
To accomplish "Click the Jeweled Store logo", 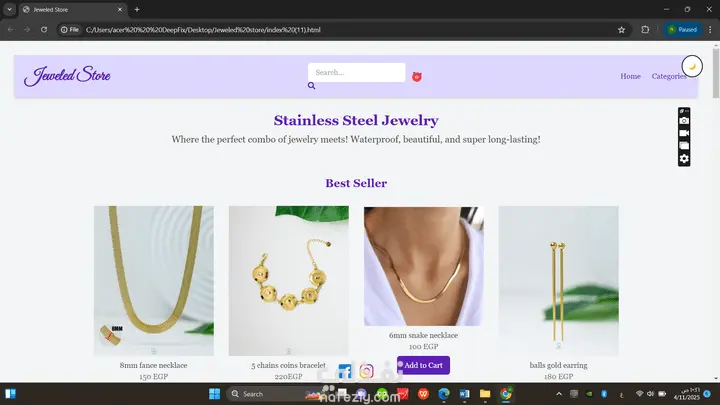I will [67, 76].
